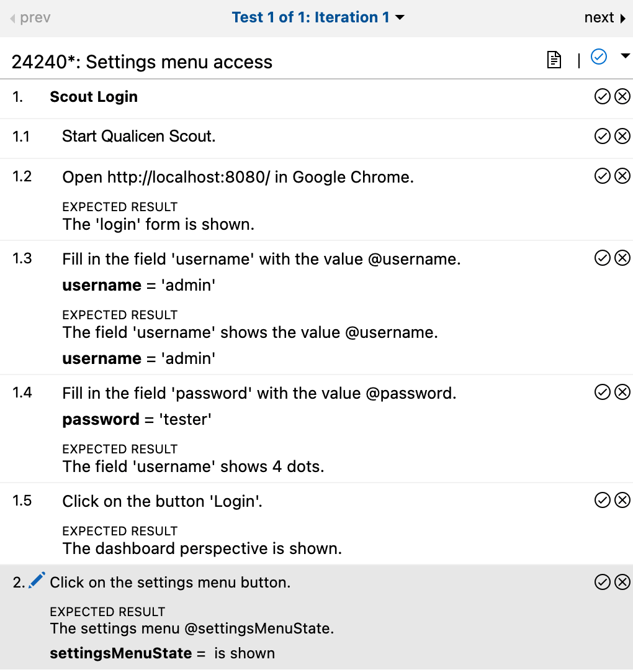Fail the 'Scout Login' step group
Viewport: 633px width, 672px height.
(622, 96)
